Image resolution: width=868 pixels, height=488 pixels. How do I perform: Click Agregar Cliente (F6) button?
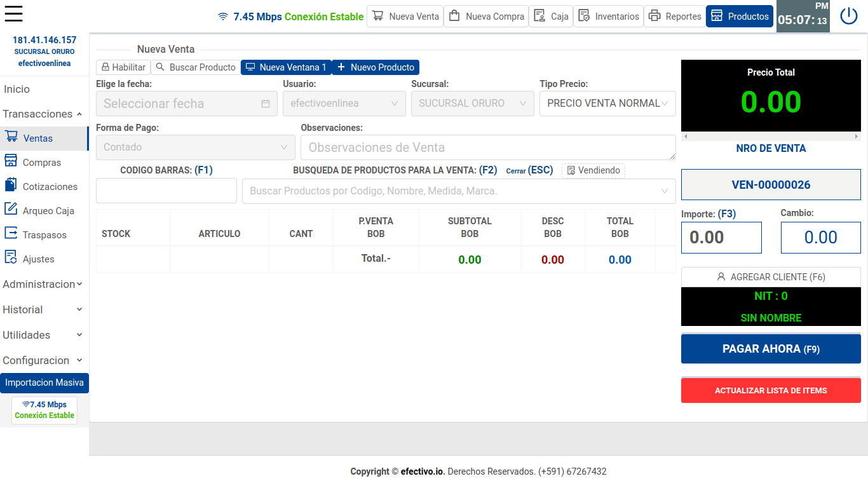point(771,277)
